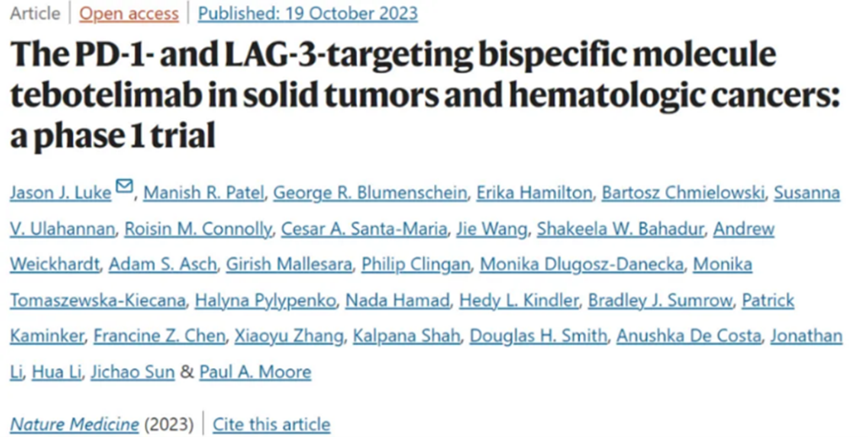
Task: Select Monika Dlugosz-Danecka author link
Action: point(581,264)
